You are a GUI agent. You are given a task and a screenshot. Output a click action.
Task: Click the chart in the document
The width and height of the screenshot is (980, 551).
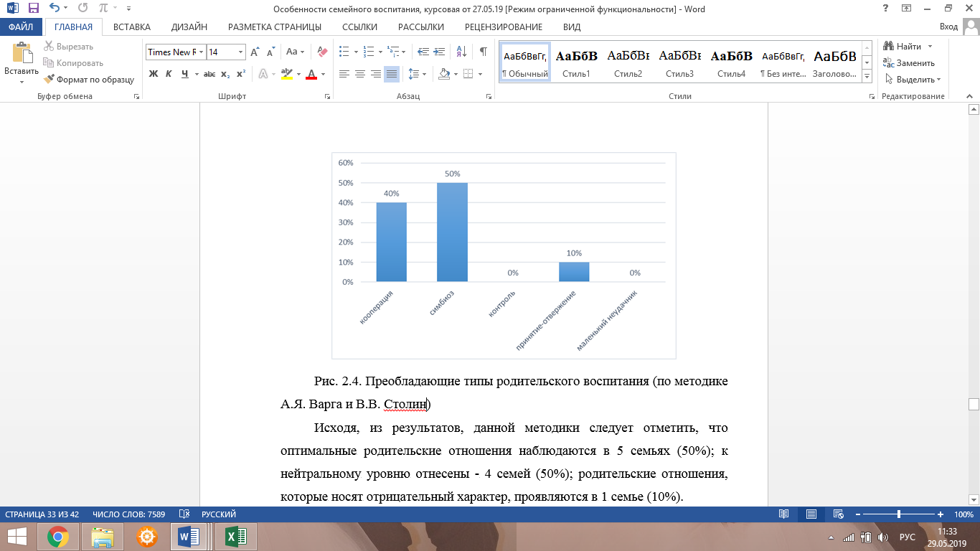(x=504, y=255)
